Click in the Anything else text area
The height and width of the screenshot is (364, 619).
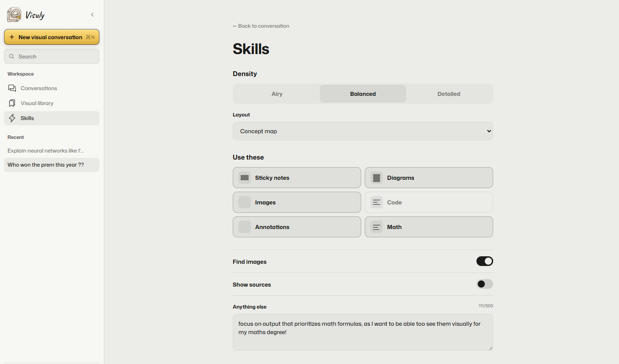pos(363,332)
